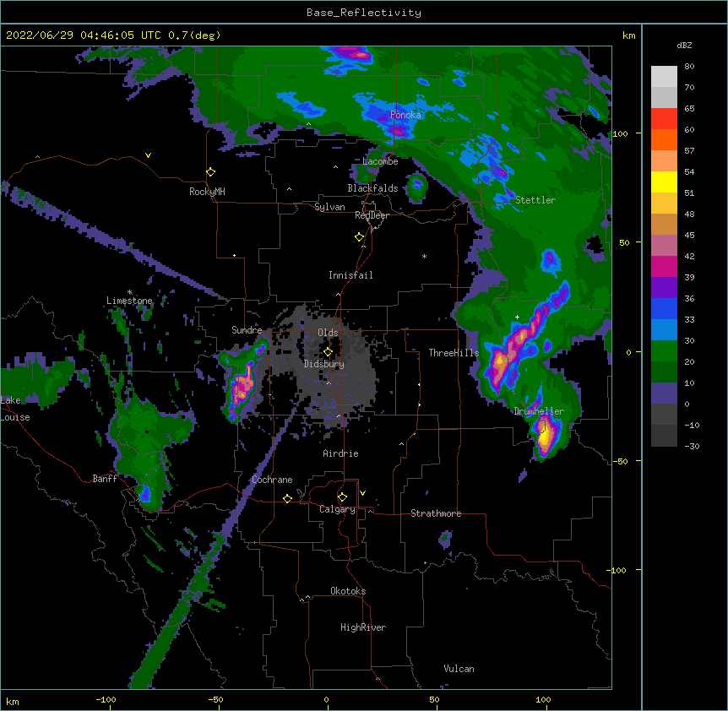
Task: Click the -30 value on the dBZ scale
Action: (692, 446)
